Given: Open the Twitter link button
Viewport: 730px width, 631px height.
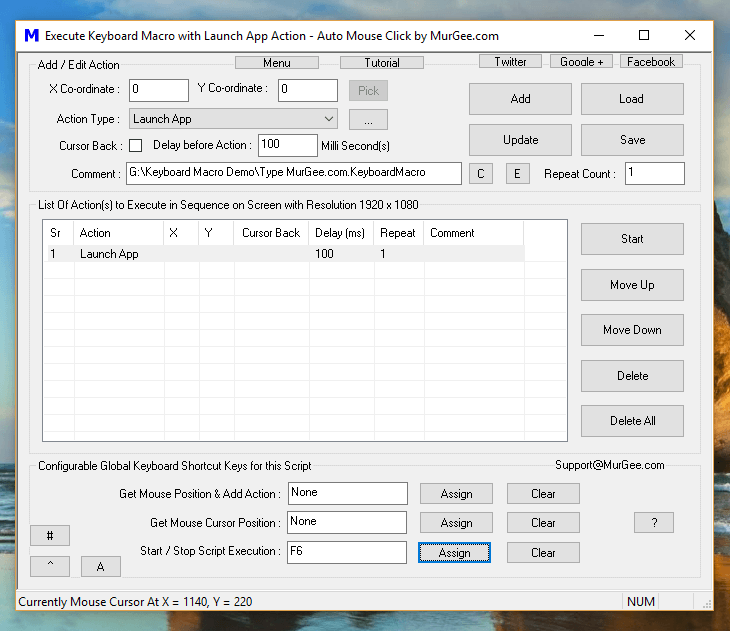Looking at the screenshot, I should [x=510, y=61].
